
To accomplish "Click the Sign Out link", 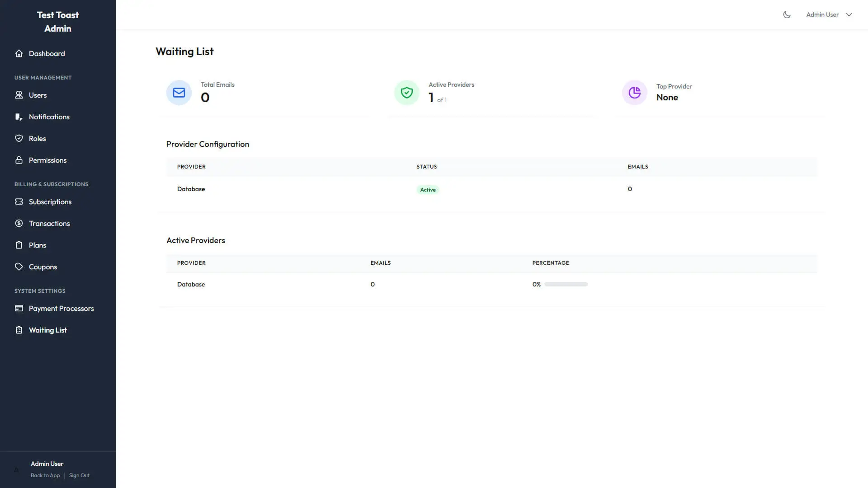I will [x=79, y=475].
